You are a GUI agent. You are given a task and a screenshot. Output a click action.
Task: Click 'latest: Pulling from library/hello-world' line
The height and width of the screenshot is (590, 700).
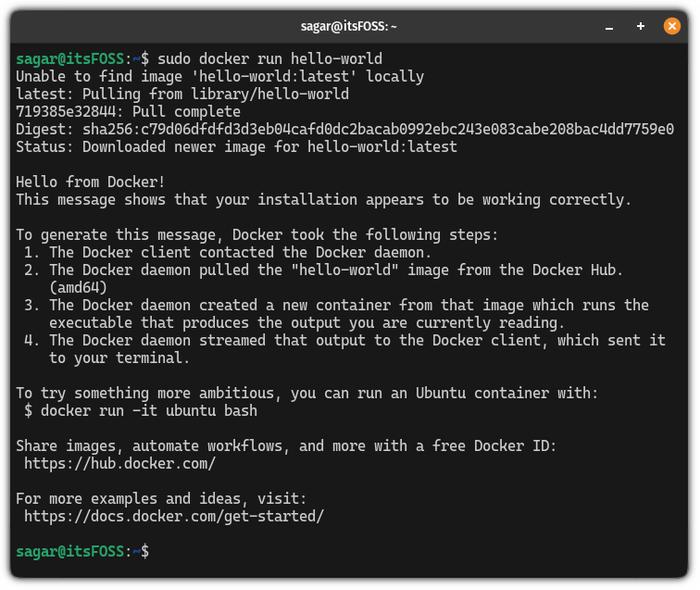183,94
